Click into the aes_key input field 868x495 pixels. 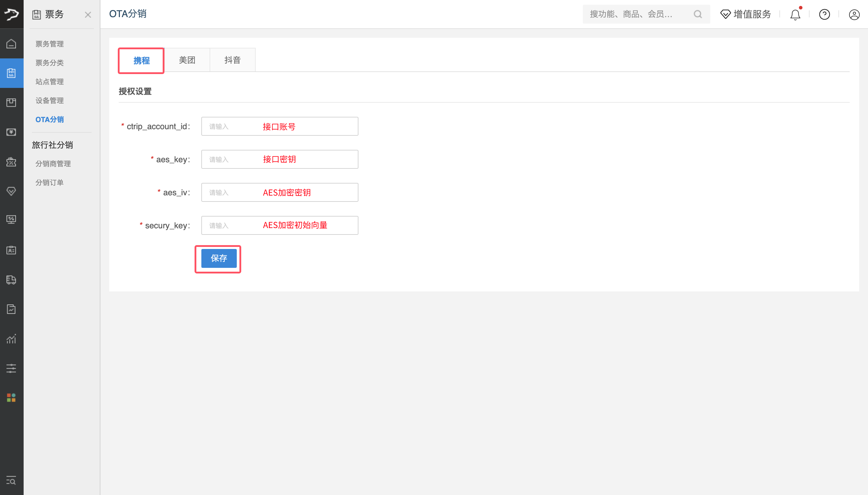279,160
